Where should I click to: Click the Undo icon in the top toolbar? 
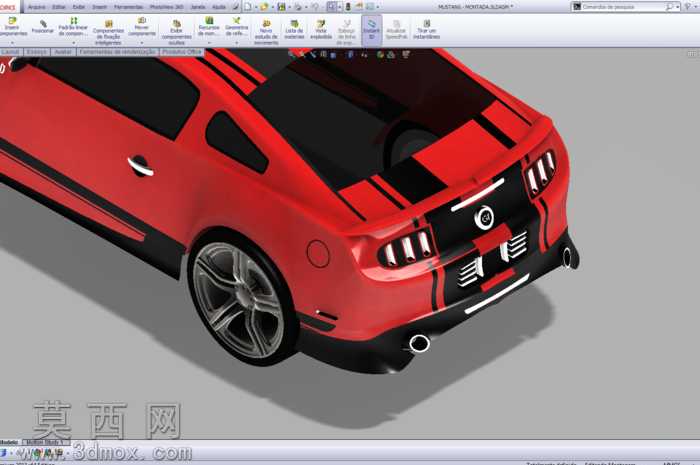tap(315, 7)
